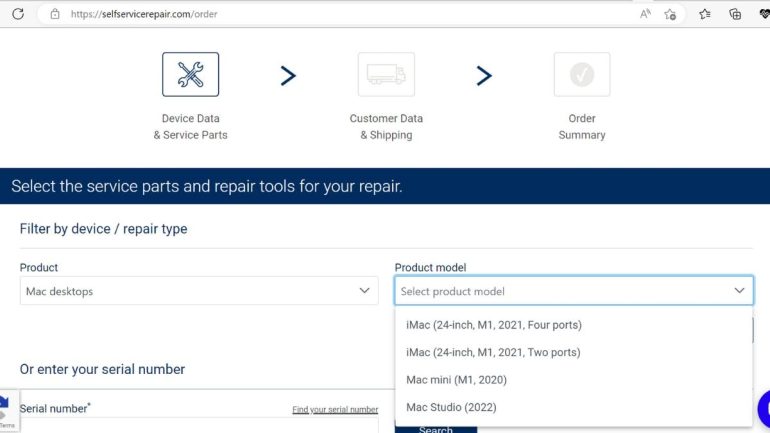The image size is (770, 433).
Task: Select Mac mini (M1, 2020) option
Action: [x=574, y=380]
